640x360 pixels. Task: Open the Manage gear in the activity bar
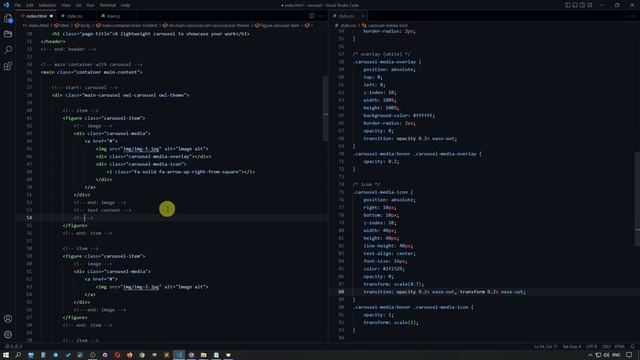tap(8, 334)
